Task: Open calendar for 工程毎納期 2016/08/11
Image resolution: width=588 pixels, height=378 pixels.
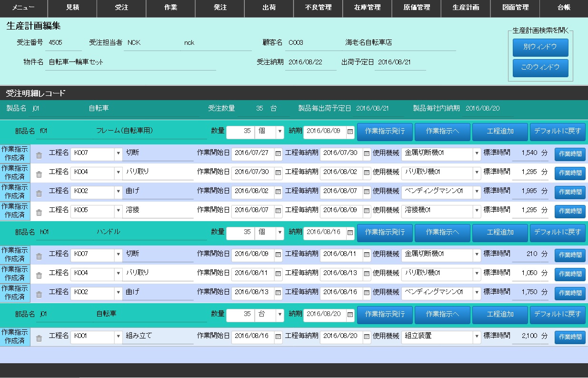Action: click(367, 255)
